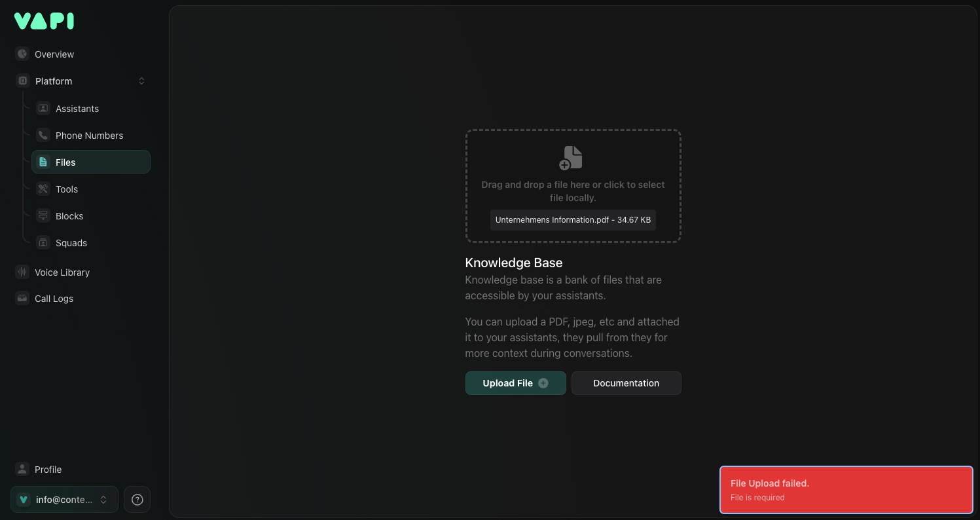The width and height of the screenshot is (980, 520).
Task: Click the help question mark button
Action: coord(137,500)
